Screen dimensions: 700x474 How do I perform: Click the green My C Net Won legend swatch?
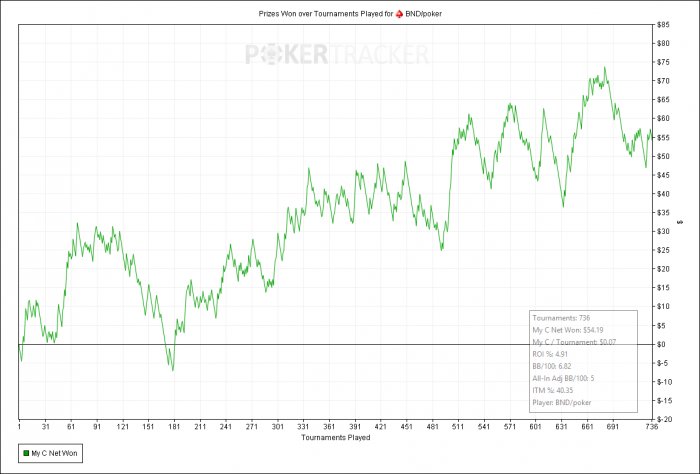26,453
